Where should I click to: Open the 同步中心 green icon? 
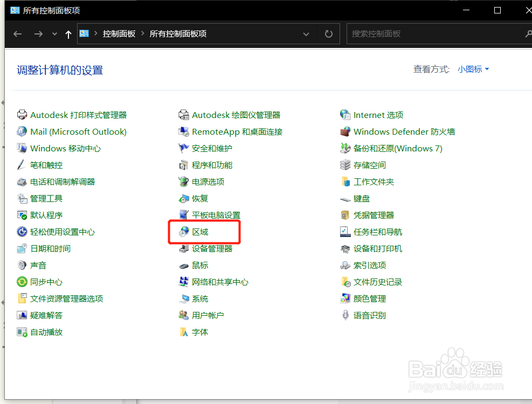tap(22, 282)
